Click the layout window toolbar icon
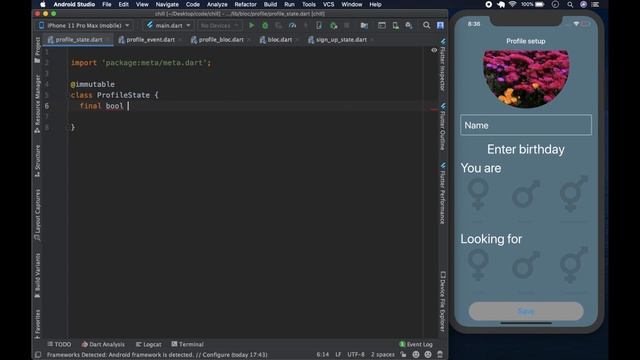 [x=382, y=25]
